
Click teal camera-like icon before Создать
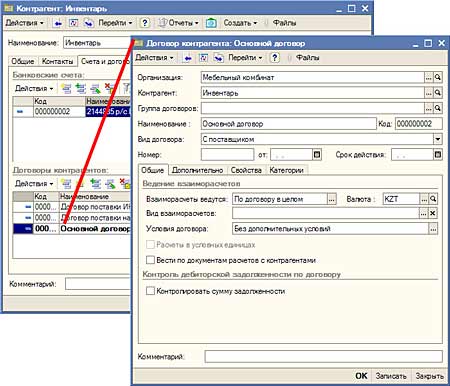click(x=211, y=23)
